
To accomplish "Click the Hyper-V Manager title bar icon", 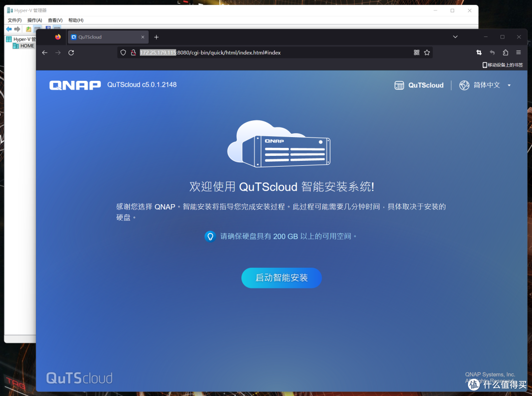I will (x=10, y=10).
